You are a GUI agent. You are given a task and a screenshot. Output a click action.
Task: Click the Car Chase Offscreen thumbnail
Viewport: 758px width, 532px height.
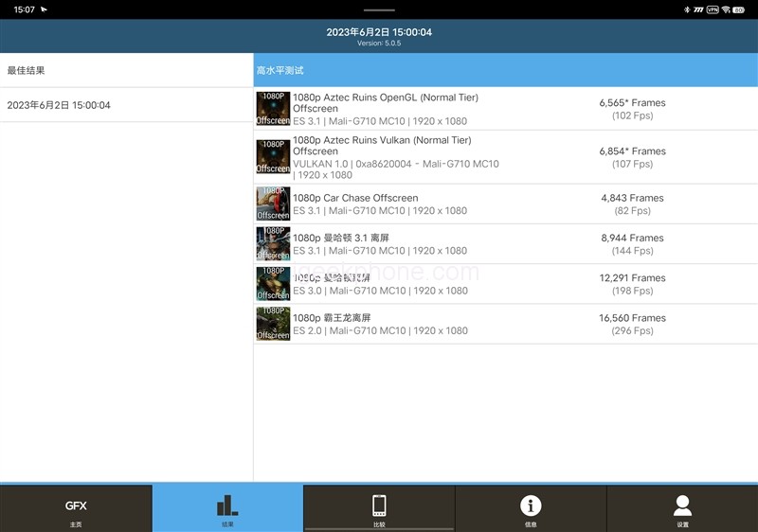click(273, 204)
